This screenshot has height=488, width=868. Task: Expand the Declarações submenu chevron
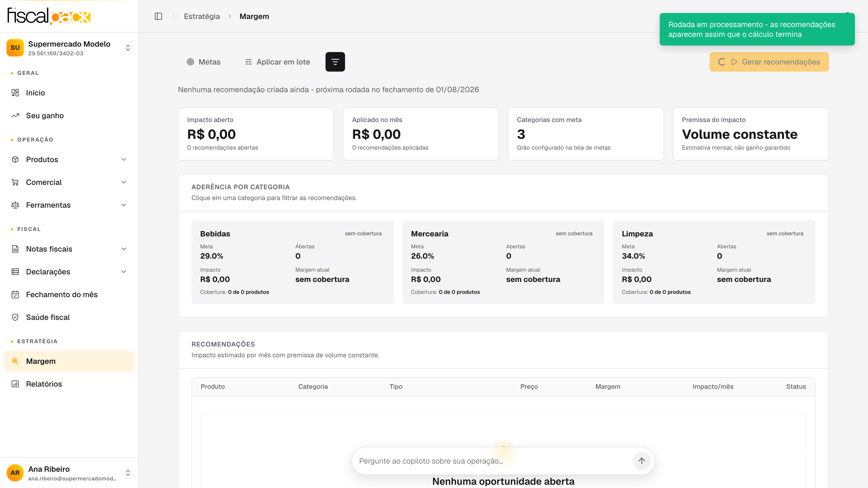tap(124, 272)
